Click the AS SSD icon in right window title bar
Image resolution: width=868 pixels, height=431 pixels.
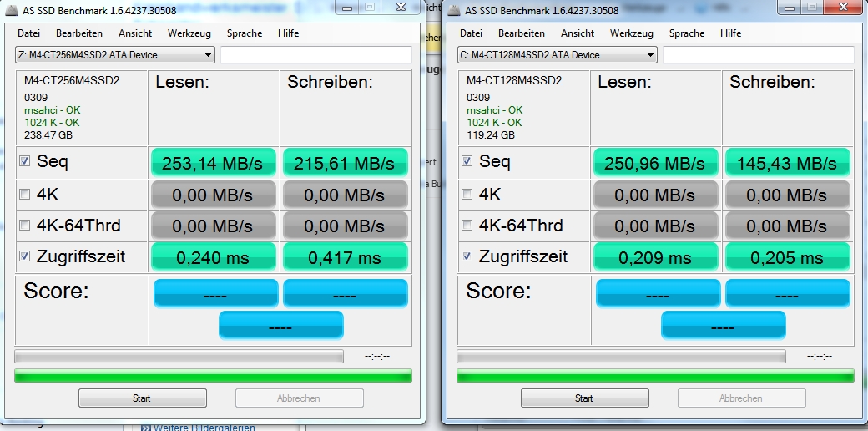pos(453,11)
